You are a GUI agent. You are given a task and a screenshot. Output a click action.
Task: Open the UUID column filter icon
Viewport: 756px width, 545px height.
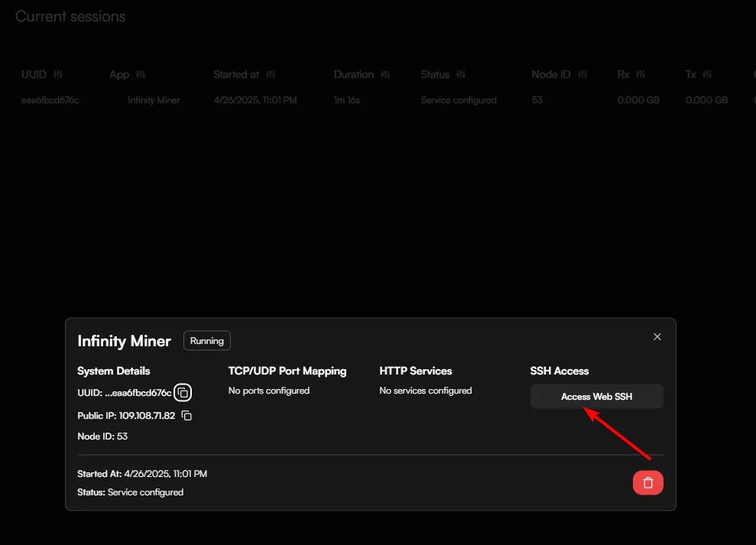58,74
